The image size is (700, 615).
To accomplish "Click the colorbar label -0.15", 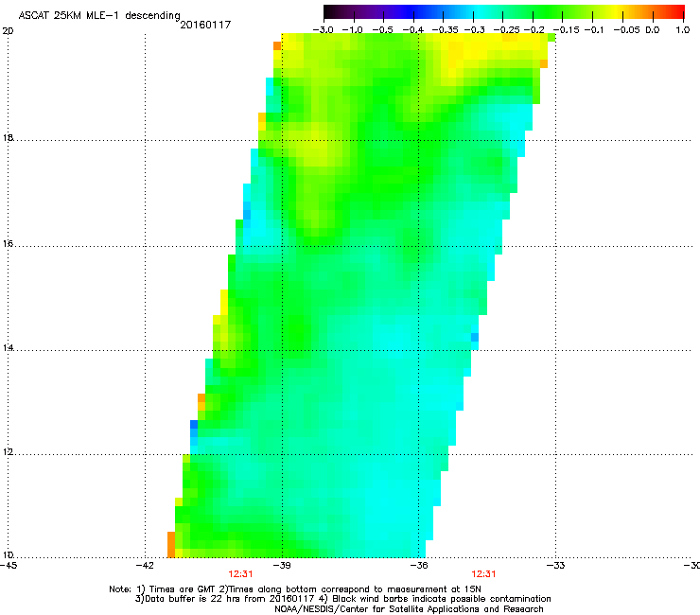I will coord(566,30).
